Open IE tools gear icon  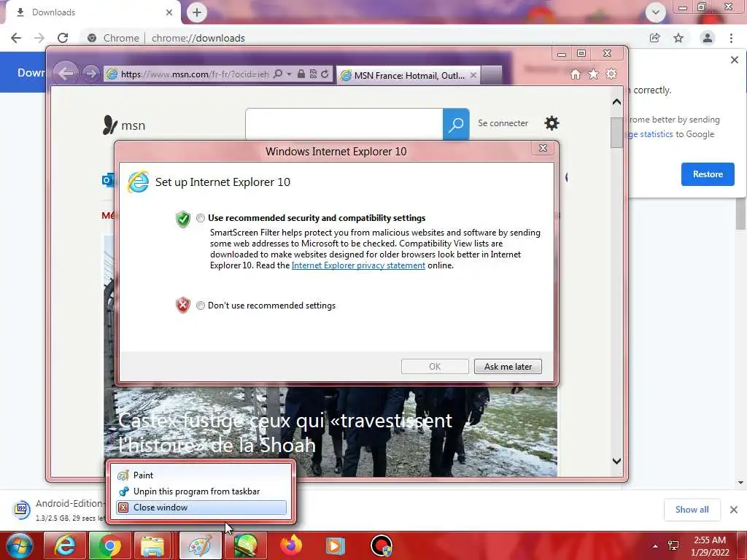coord(611,74)
